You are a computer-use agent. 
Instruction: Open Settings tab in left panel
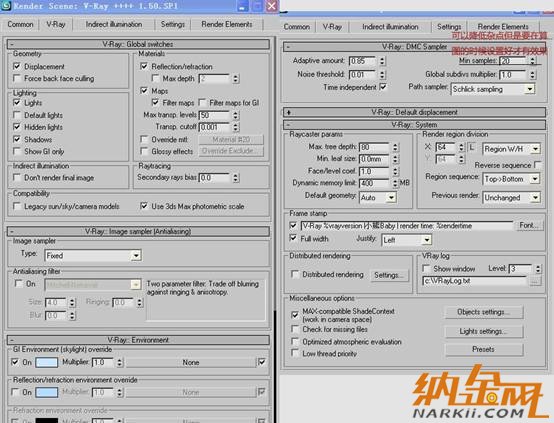coord(173,24)
